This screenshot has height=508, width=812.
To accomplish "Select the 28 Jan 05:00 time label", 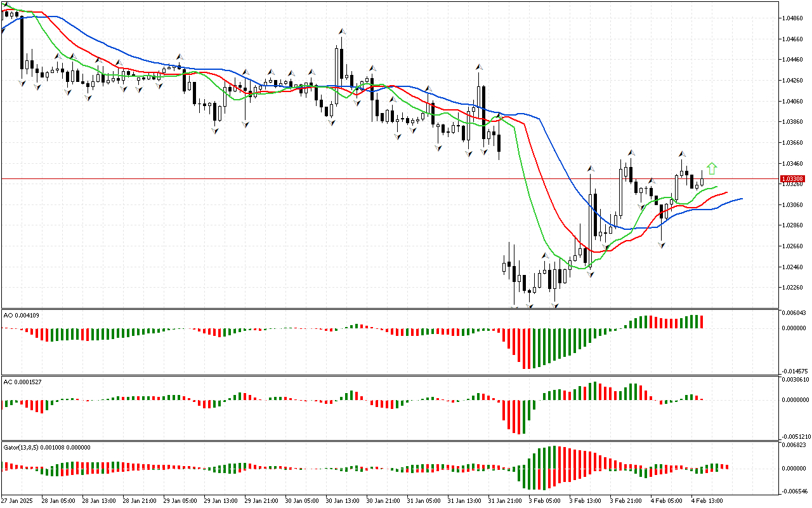I will click(57, 501).
